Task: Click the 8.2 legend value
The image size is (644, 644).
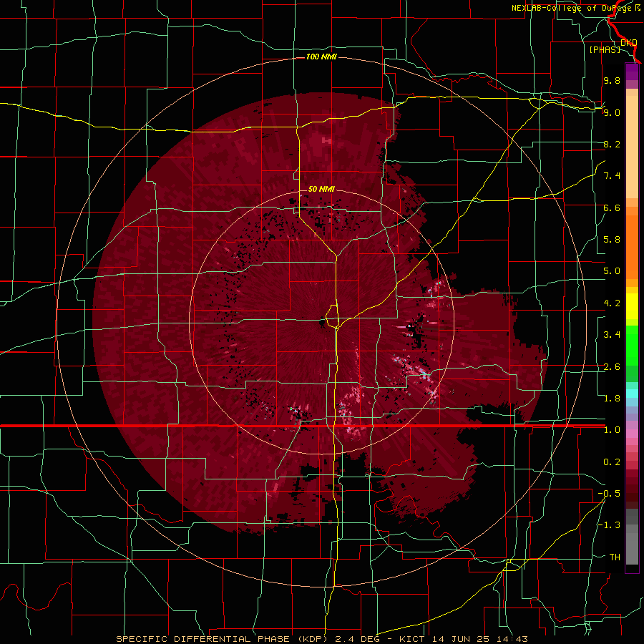Action: pyautogui.click(x=612, y=144)
